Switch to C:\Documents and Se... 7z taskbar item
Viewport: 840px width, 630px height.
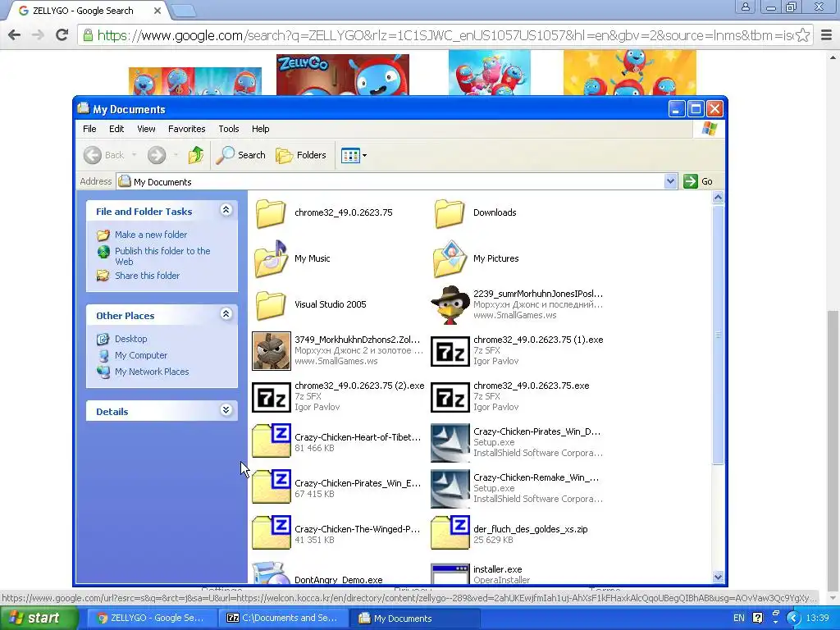pos(283,619)
